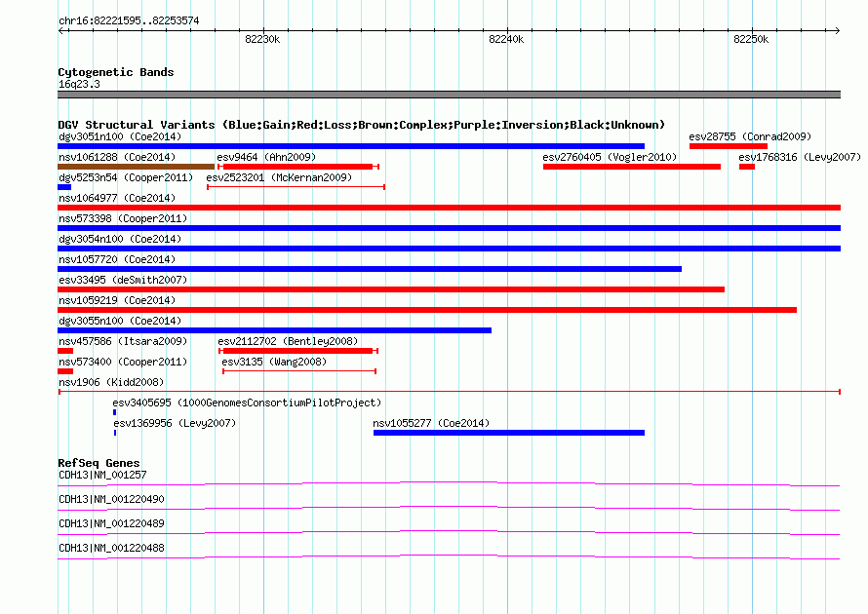Click the nsv1055277 blue gain bar

click(x=509, y=433)
